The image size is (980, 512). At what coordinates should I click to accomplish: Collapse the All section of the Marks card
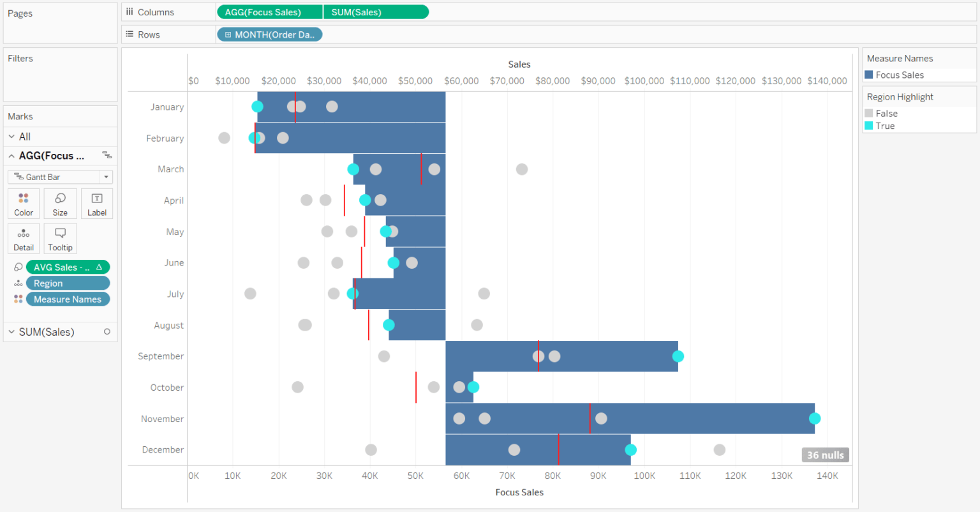(x=11, y=136)
